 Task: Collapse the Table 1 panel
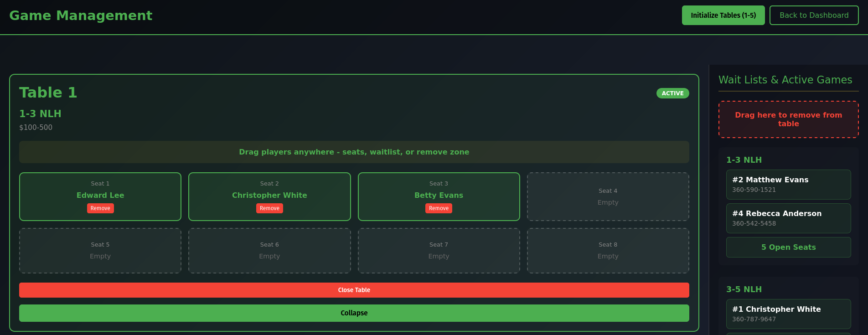pyautogui.click(x=354, y=313)
